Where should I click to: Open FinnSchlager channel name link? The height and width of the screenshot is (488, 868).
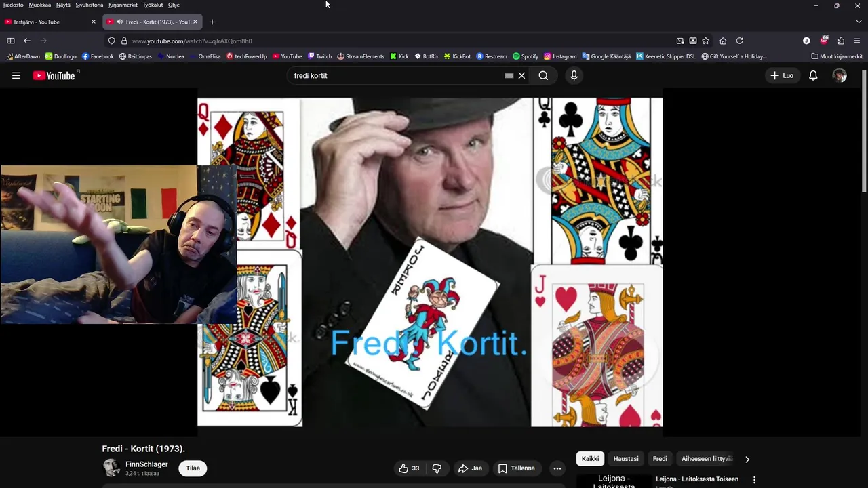(146, 464)
